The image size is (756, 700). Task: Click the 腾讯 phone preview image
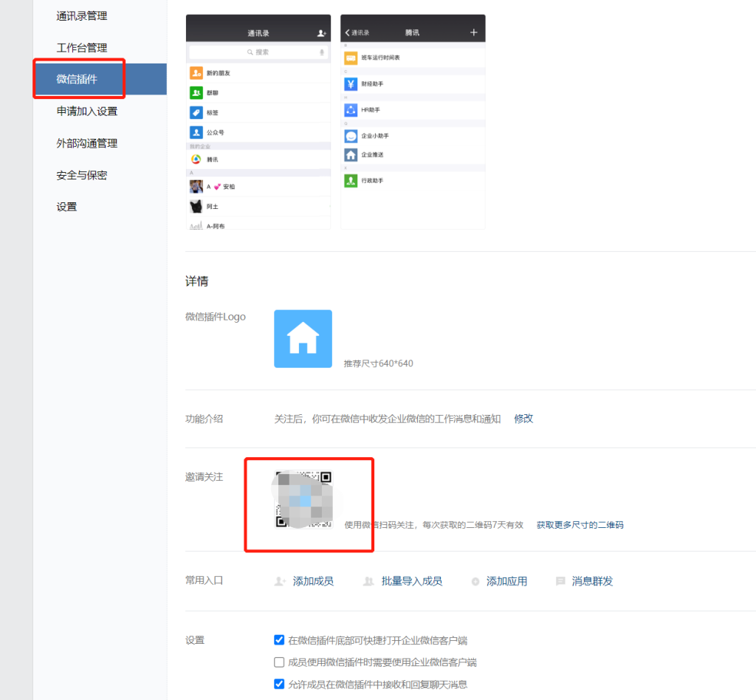click(413, 122)
